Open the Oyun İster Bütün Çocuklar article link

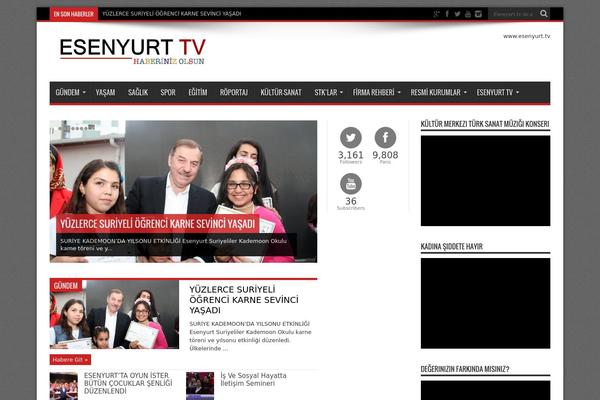128,383
